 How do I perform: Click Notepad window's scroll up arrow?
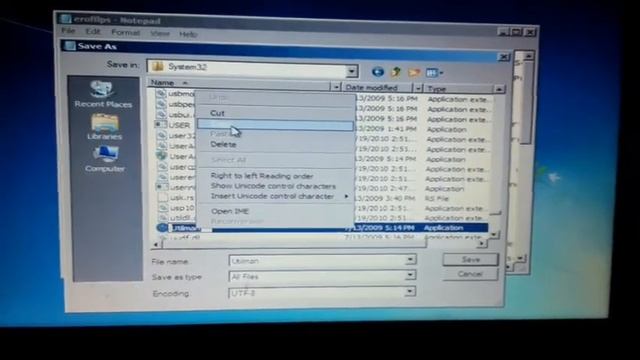(529, 56)
